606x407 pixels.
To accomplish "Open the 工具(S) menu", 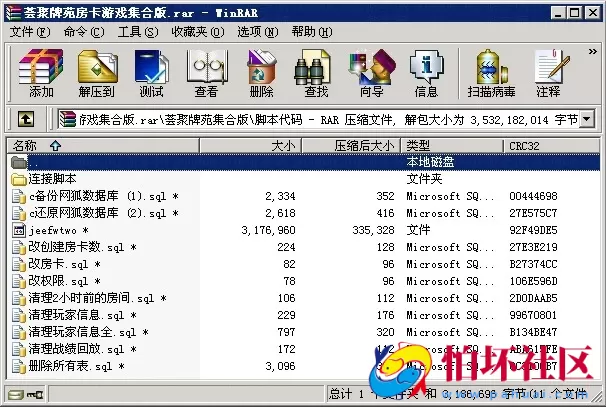I will (x=138, y=32).
